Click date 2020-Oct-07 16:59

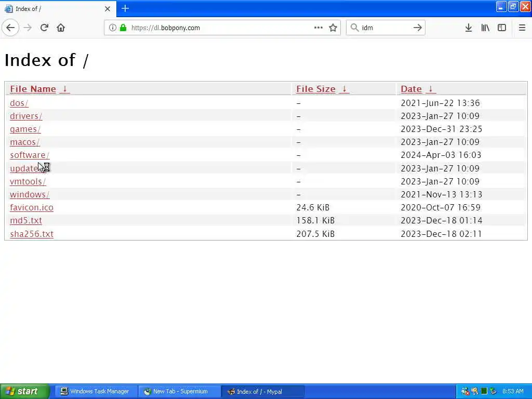[x=442, y=207]
